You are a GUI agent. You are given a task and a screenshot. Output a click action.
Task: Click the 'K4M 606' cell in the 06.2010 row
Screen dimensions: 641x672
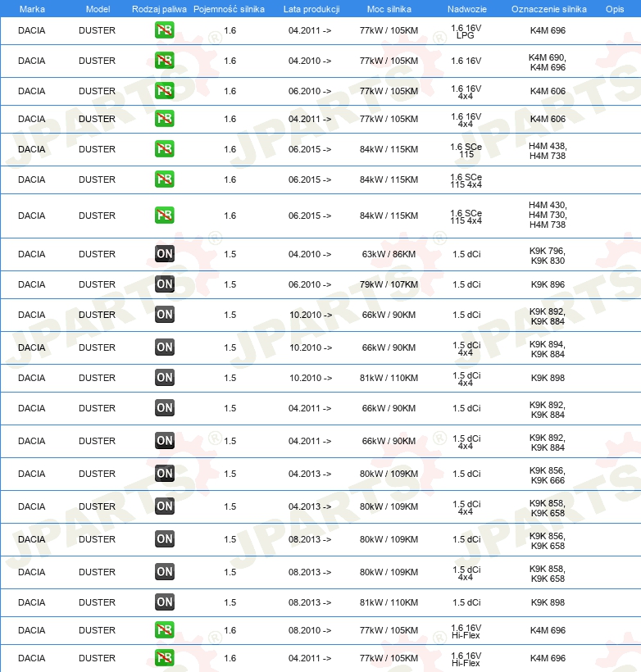548,91
